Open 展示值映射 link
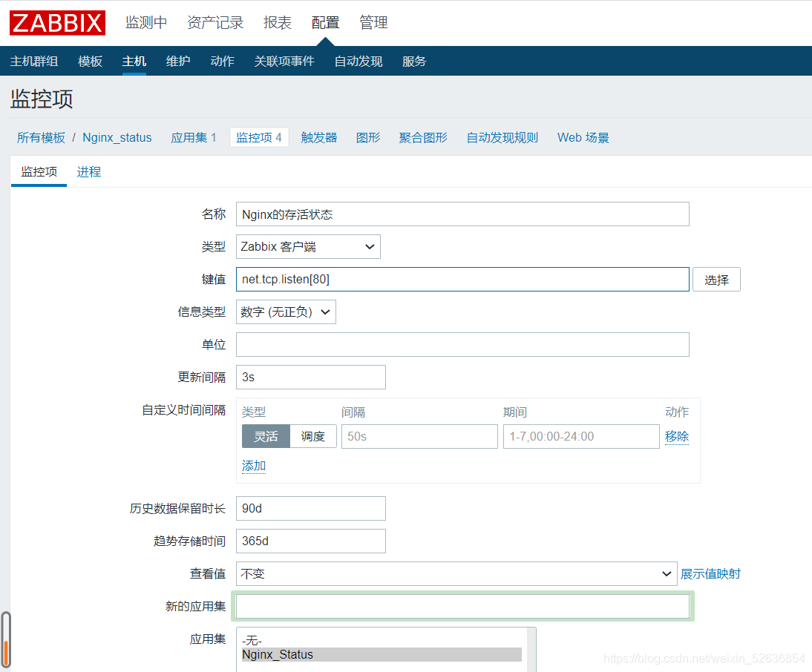 click(710, 573)
